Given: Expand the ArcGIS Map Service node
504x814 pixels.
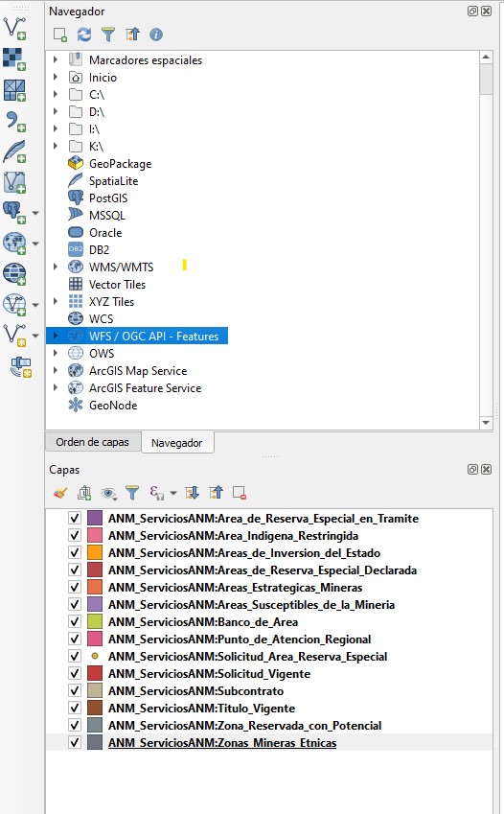Looking at the screenshot, I should click(56, 370).
